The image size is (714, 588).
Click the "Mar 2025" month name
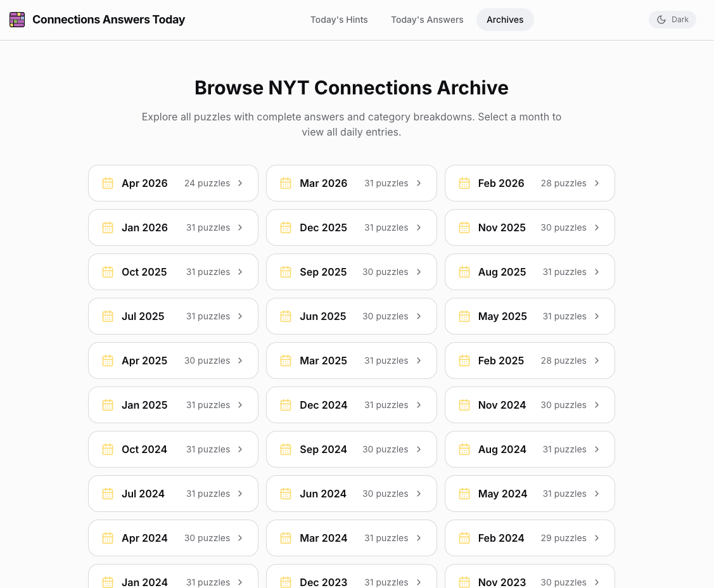(x=323, y=361)
